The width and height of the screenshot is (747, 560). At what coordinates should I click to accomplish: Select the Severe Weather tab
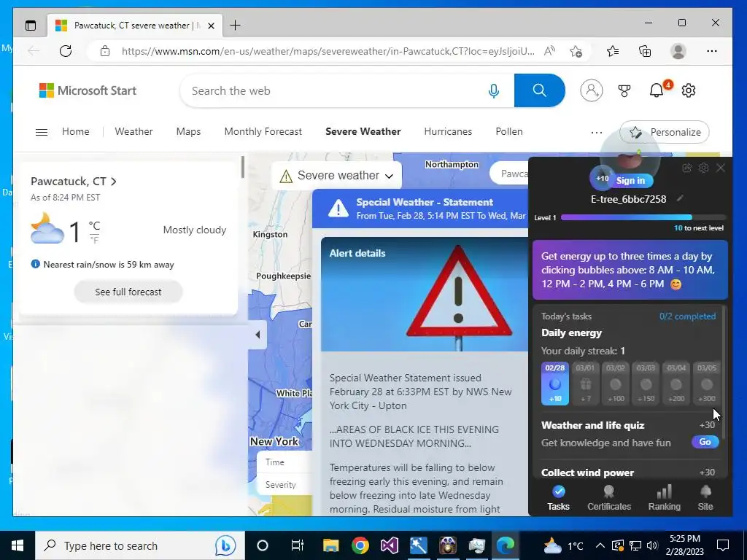click(x=363, y=131)
